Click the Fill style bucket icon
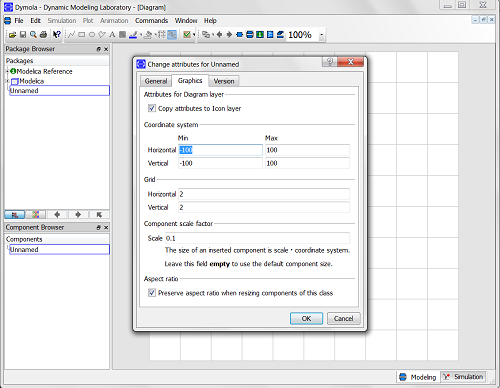 click(148, 35)
